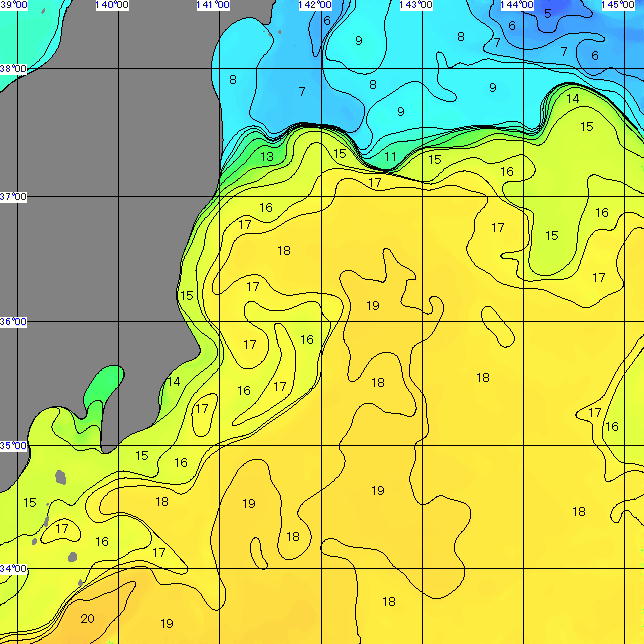Select the 11 degree temperature contour label
Image resolution: width=644 pixels, height=644 pixels.
[x=390, y=157]
